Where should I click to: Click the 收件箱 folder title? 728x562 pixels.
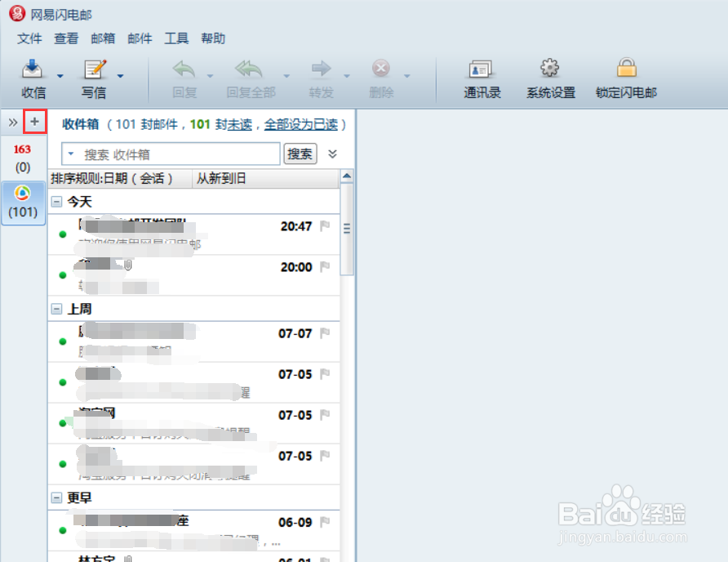click(x=80, y=125)
